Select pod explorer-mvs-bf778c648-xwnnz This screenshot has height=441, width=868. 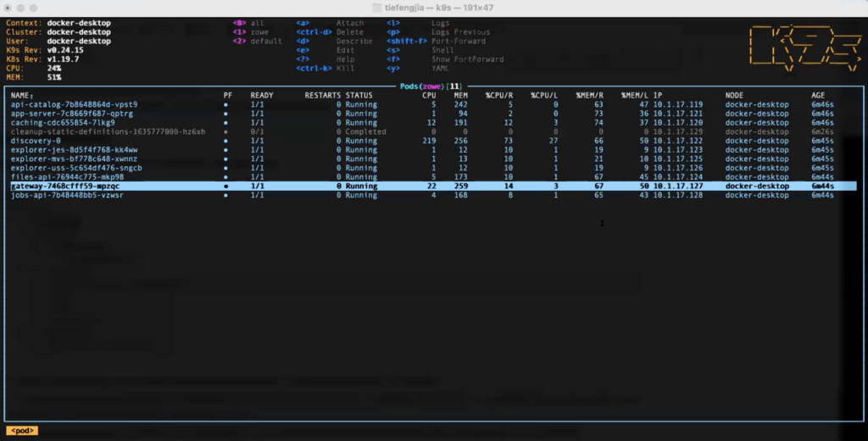tap(75, 159)
